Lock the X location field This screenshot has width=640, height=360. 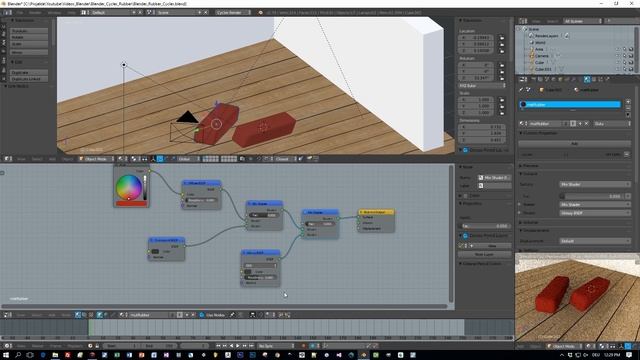pyautogui.click(x=502, y=38)
